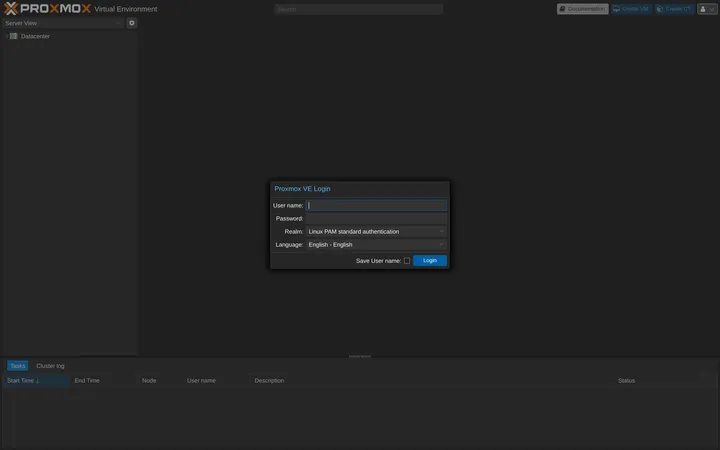Click the Proxmox VE Login title
Image resolution: width=720 pixels, height=450 pixels.
click(302, 189)
